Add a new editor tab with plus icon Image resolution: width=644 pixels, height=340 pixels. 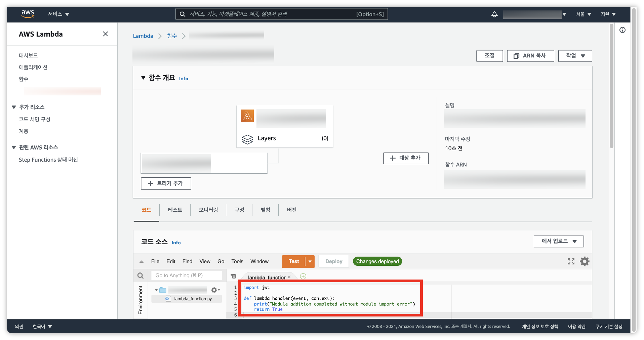coord(303,276)
